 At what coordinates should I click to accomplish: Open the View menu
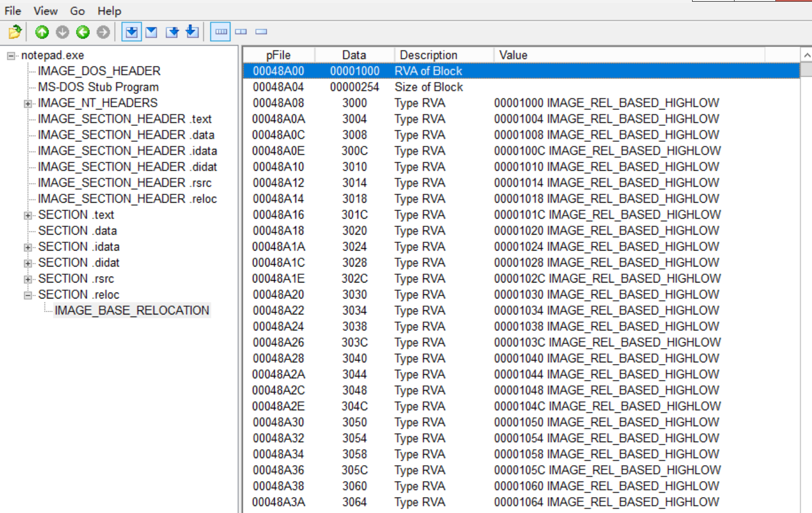(x=46, y=11)
